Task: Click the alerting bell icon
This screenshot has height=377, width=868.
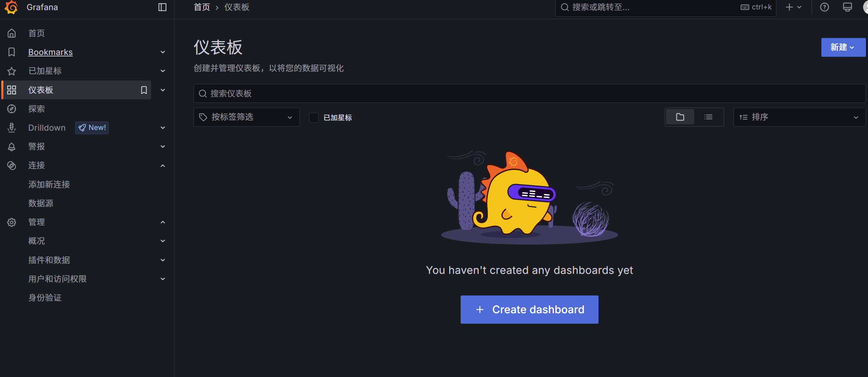Action: 11,147
